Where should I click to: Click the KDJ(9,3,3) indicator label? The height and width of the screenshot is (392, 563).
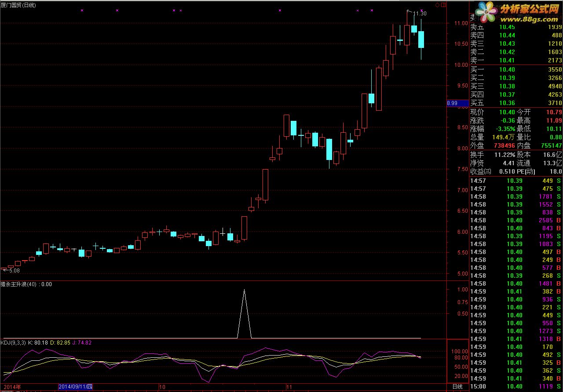(x=13, y=342)
